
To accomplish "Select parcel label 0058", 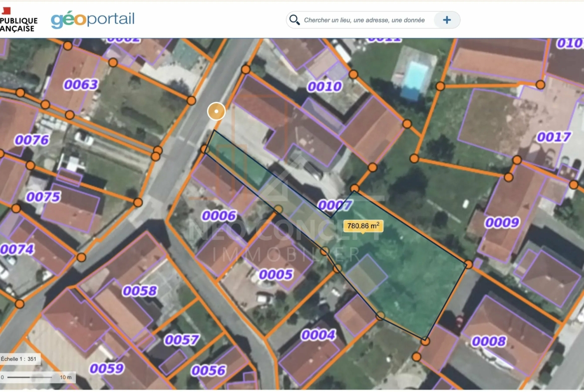I will (140, 291).
